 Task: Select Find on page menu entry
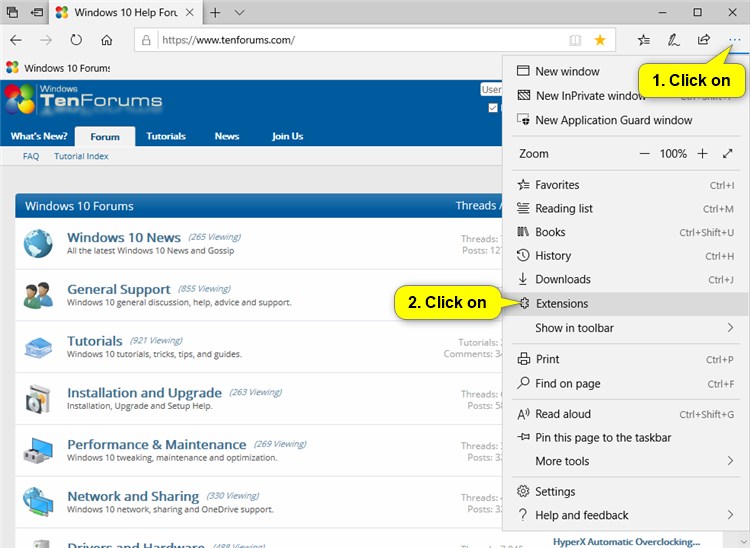click(x=625, y=384)
